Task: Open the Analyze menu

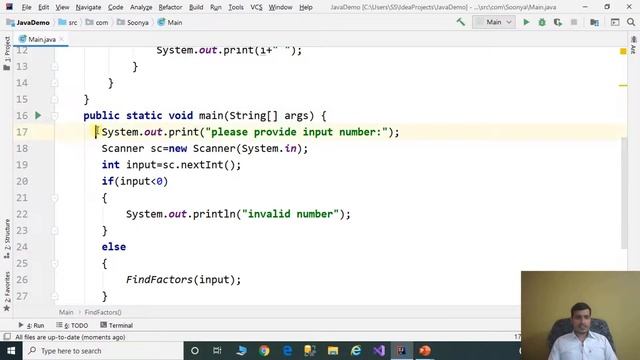Action: click(x=141, y=7)
